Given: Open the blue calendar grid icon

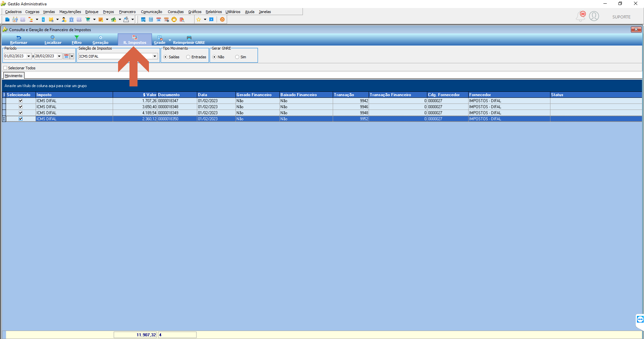Looking at the screenshot, I should point(143,19).
